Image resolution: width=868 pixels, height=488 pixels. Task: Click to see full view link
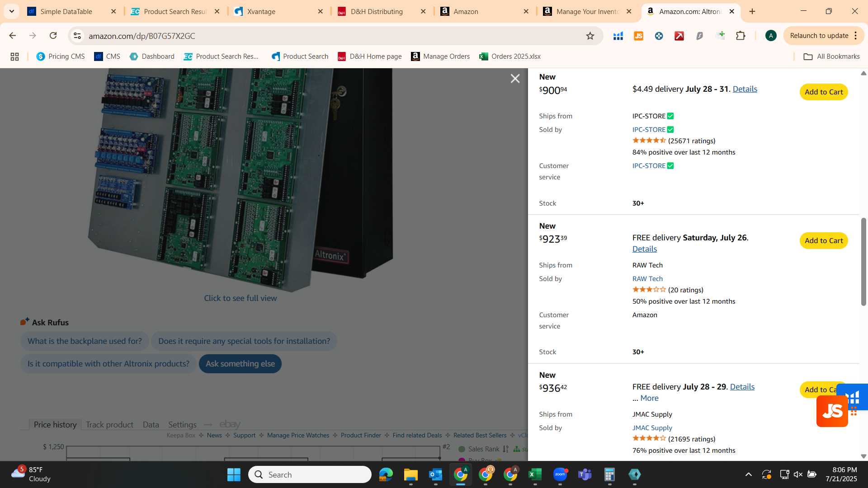(x=240, y=298)
